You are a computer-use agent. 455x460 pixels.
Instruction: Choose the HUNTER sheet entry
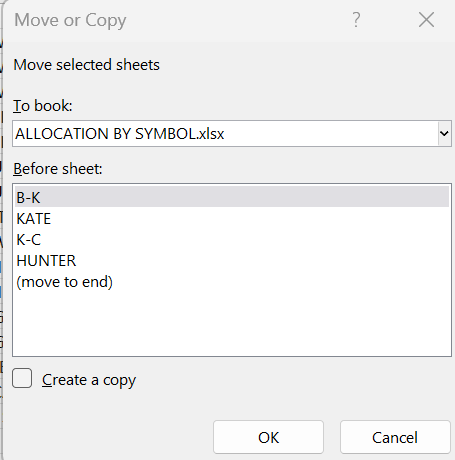(x=232, y=261)
